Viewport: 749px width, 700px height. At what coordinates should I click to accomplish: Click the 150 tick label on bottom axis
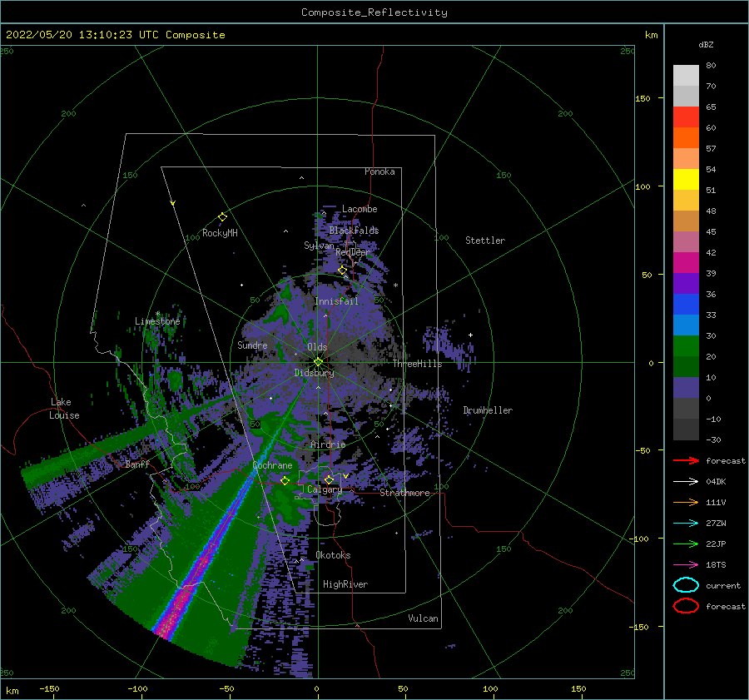(x=578, y=688)
